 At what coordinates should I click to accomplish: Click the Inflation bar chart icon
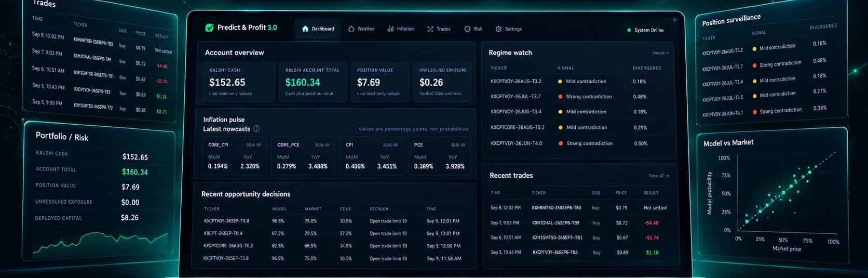(390, 29)
